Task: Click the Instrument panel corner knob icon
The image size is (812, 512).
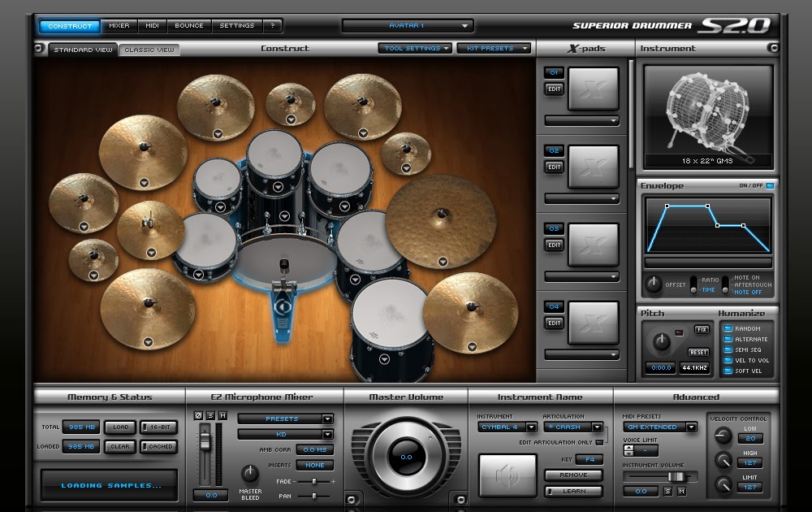Action: [x=773, y=48]
